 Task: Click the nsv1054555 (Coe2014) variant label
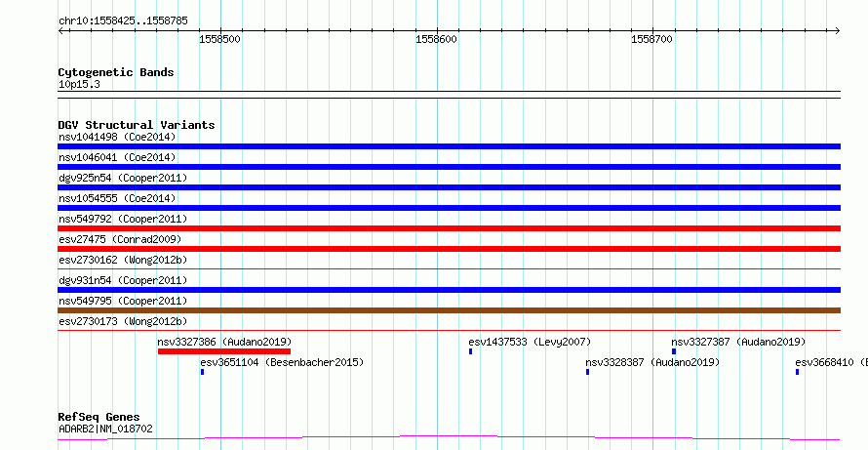coord(117,198)
